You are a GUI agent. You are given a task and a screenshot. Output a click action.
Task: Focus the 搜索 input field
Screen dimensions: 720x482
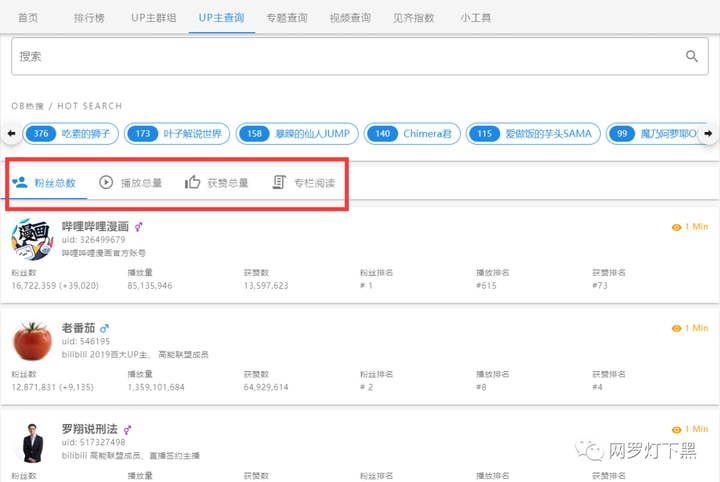[x=360, y=56]
